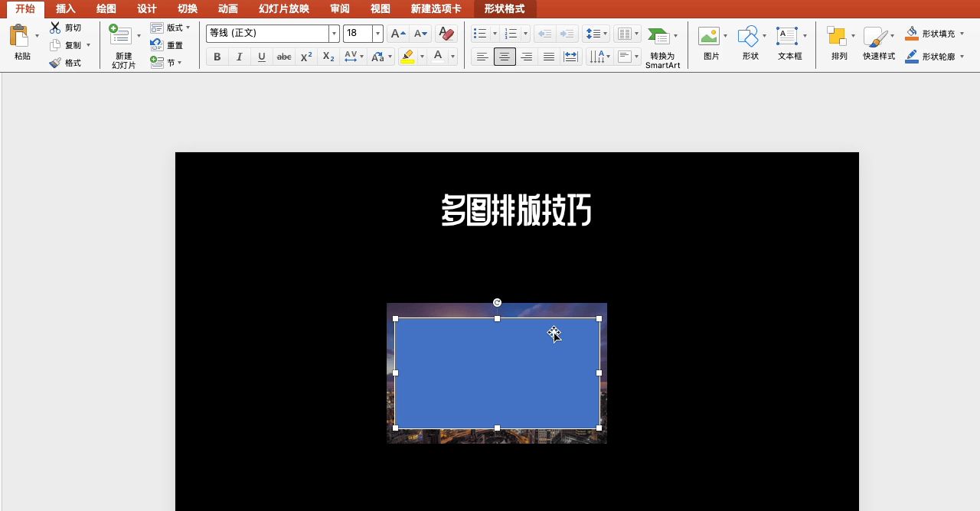
Task: Insert a text box with 文本框
Action: pyautogui.click(x=786, y=37)
